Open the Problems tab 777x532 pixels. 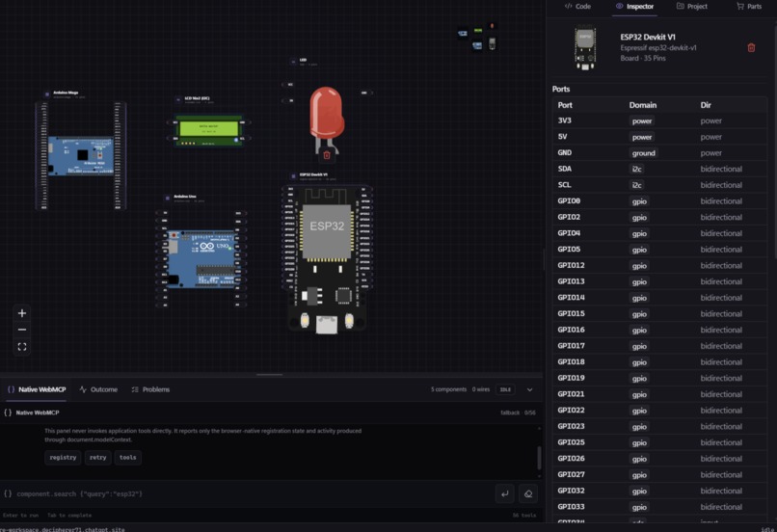coord(150,389)
